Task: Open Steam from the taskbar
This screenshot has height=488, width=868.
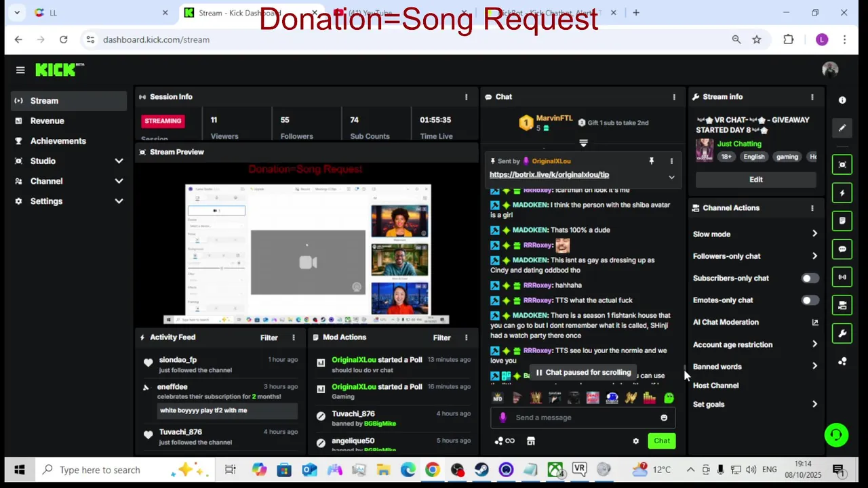Action: coord(481,470)
